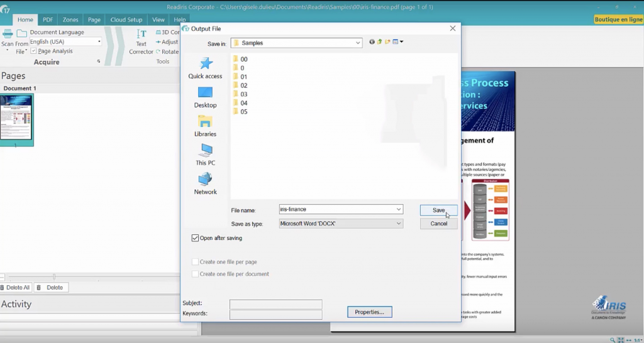Screen dimensions: 644x343
Task: Open the From File folder icon
Action: pyautogui.click(x=22, y=33)
